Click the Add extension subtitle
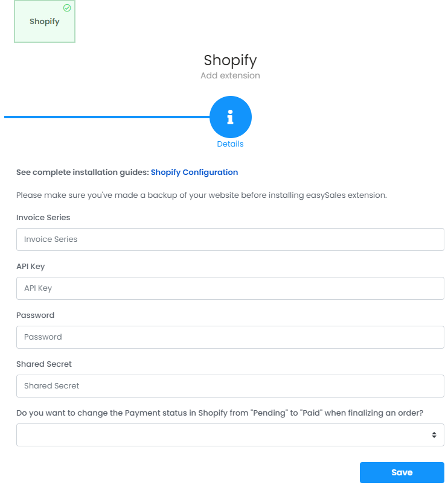 230,75
